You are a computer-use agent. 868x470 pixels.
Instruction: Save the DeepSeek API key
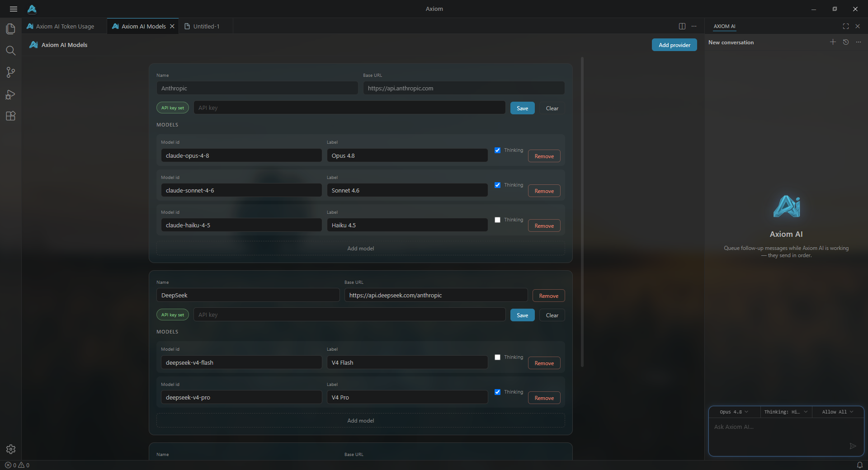(522, 315)
